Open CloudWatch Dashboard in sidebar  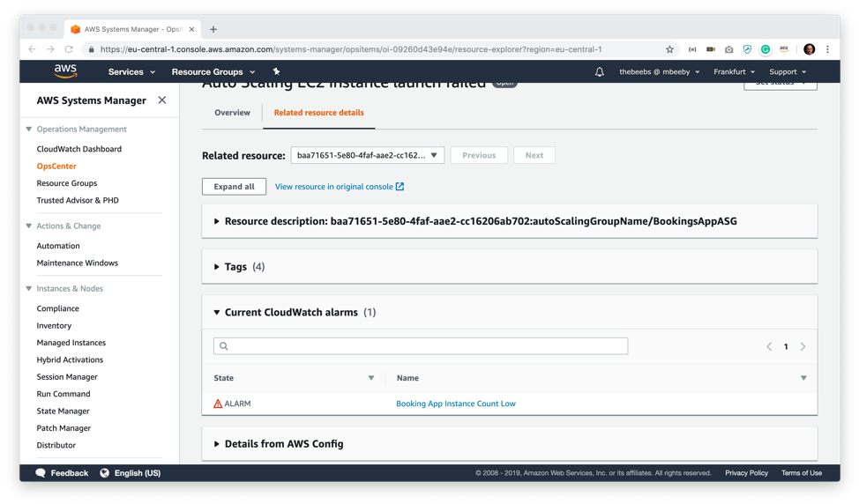(78, 149)
